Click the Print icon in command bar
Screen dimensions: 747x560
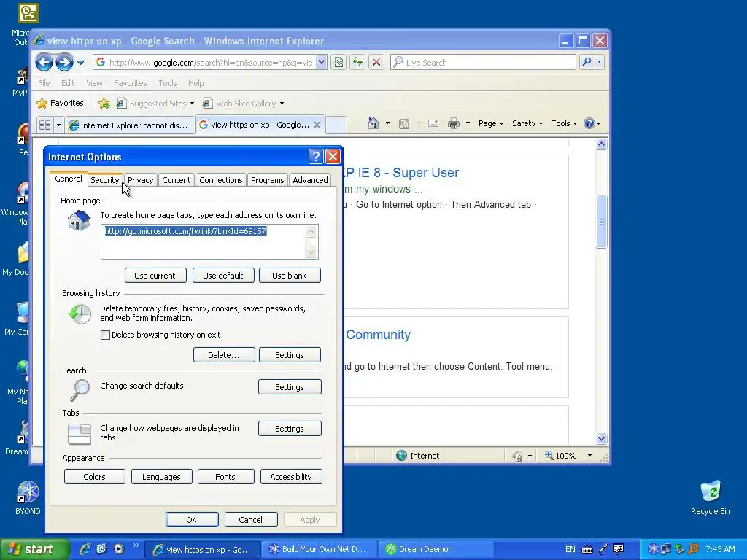[x=454, y=123]
